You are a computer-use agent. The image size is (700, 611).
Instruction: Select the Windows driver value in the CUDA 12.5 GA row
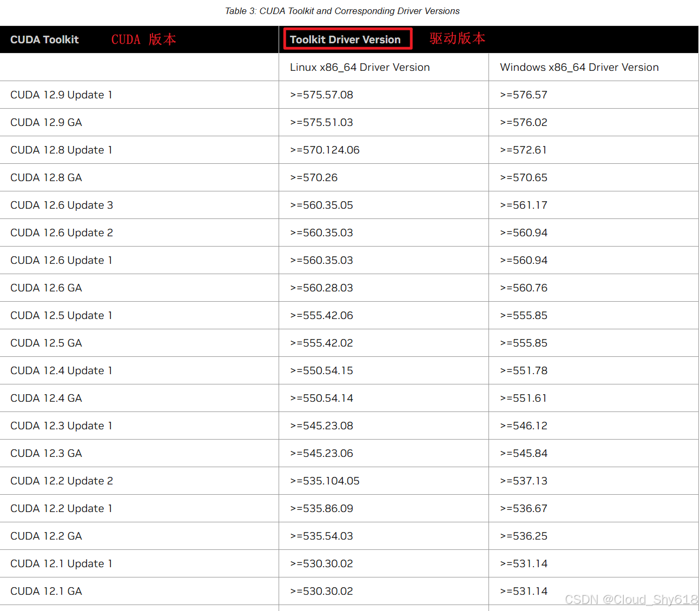coord(524,343)
